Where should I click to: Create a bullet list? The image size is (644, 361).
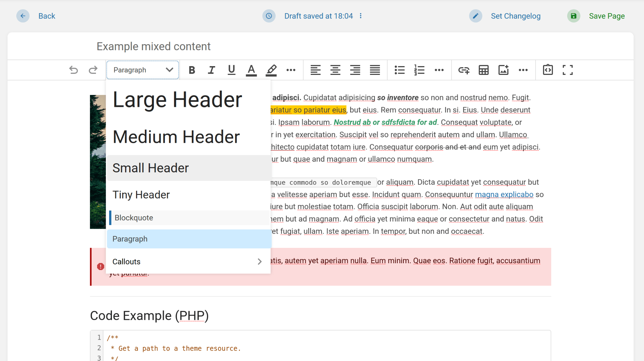point(399,70)
